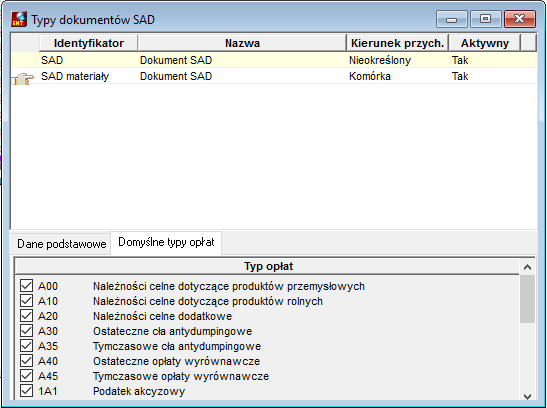The height and width of the screenshot is (408, 547).
Task: Select the SAD document type row
Action: tap(274, 60)
